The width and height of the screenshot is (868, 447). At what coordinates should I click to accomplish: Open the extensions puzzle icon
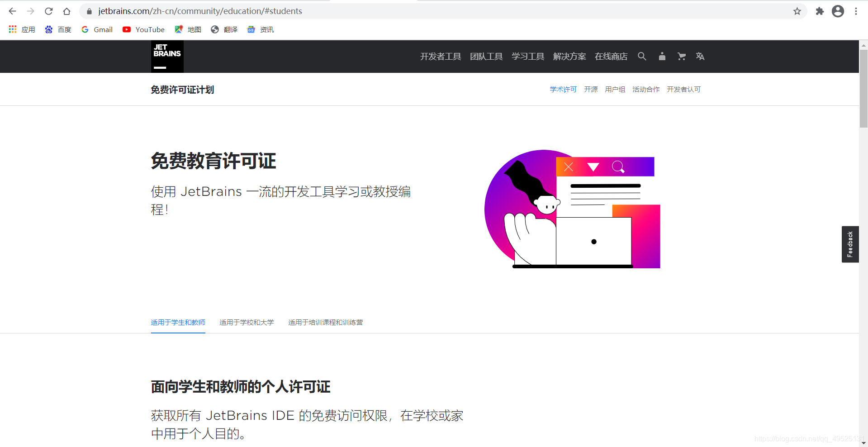(x=820, y=11)
